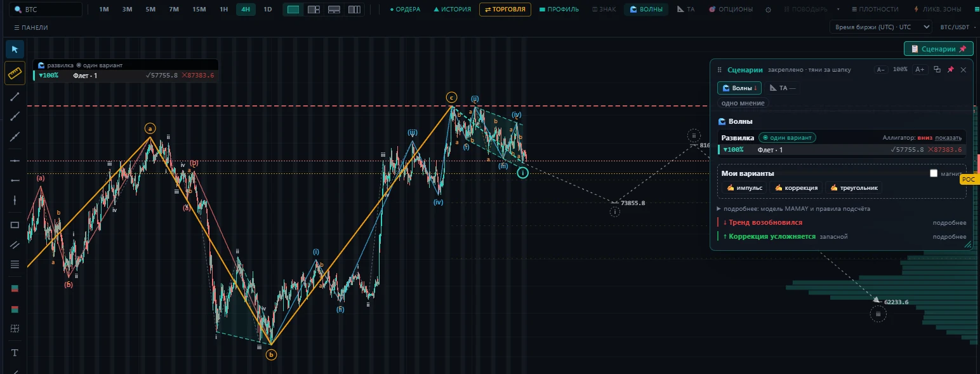The height and width of the screenshot is (374, 980).
Task: Select the vertical line tool in left toolbar
Action: coord(15,200)
